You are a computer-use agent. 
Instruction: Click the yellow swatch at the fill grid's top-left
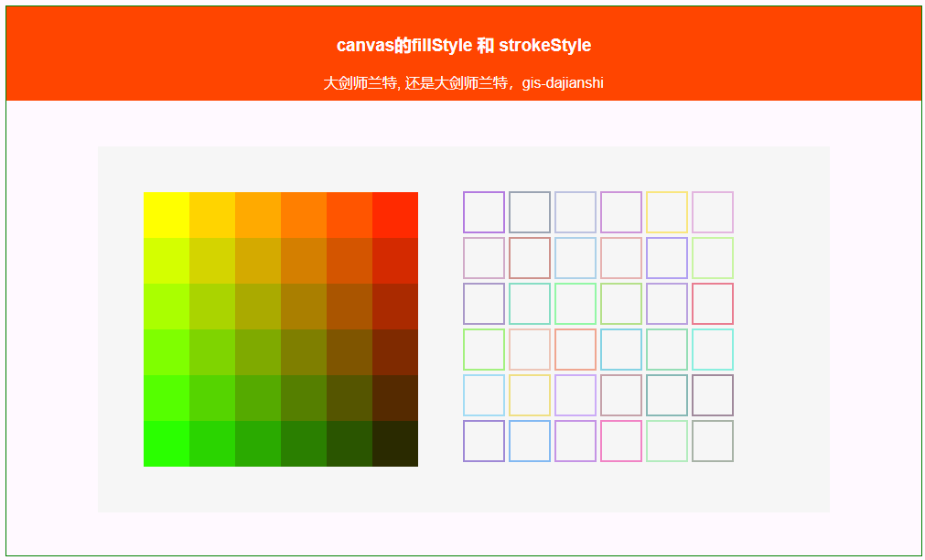(167, 215)
